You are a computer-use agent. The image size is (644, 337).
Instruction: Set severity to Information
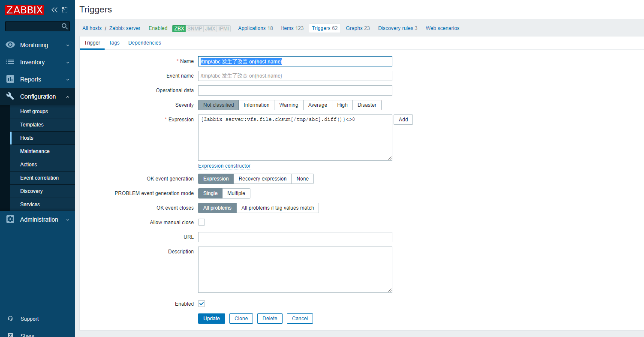[256, 105]
